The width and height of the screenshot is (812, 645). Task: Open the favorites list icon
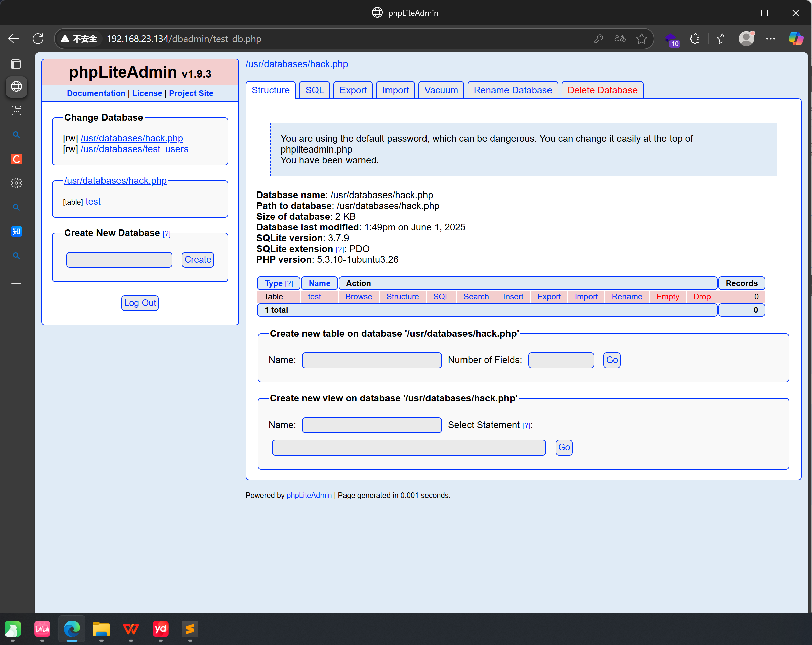click(722, 38)
